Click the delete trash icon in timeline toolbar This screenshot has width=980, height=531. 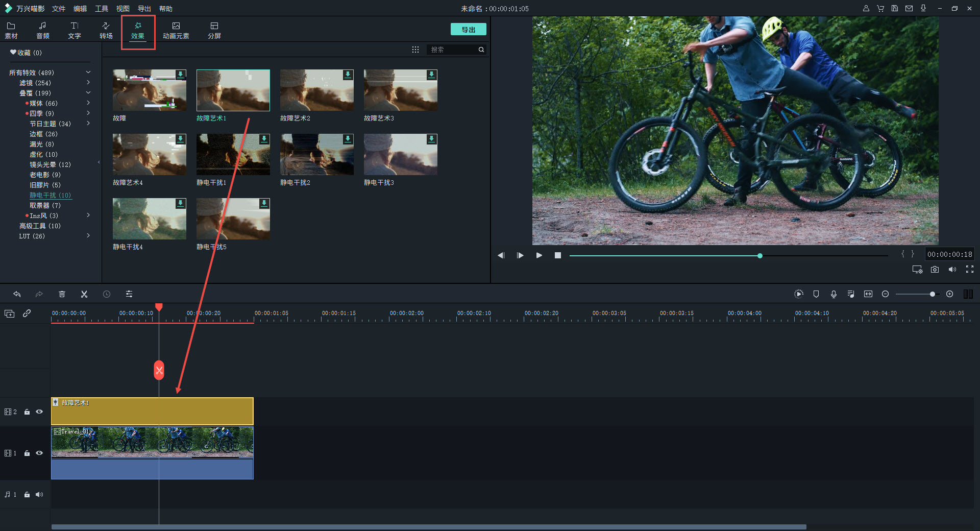coord(62,294)
